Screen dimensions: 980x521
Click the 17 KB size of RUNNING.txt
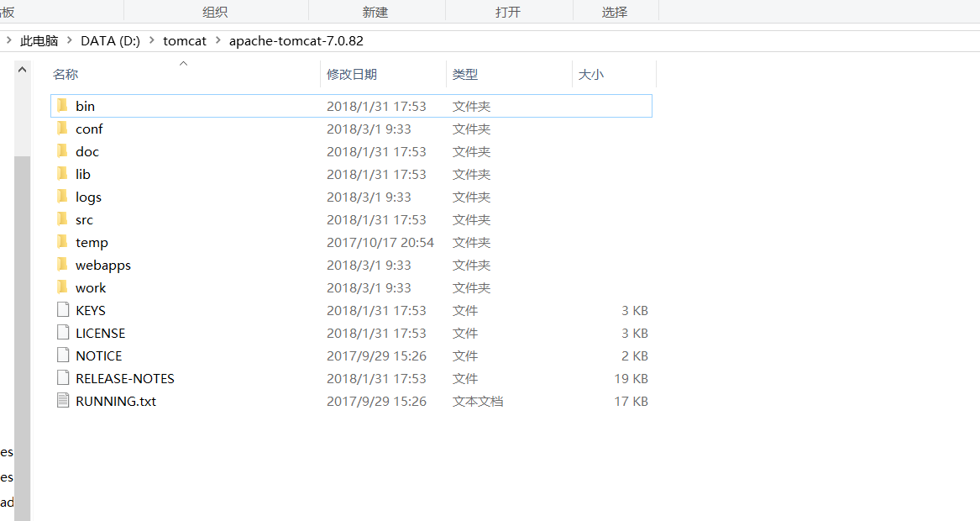coord(631,401)
